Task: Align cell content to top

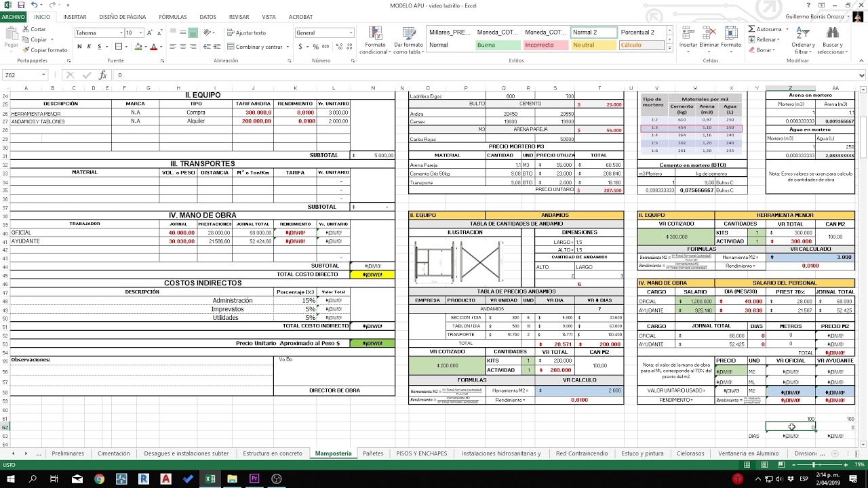Action: coord(173,33)
